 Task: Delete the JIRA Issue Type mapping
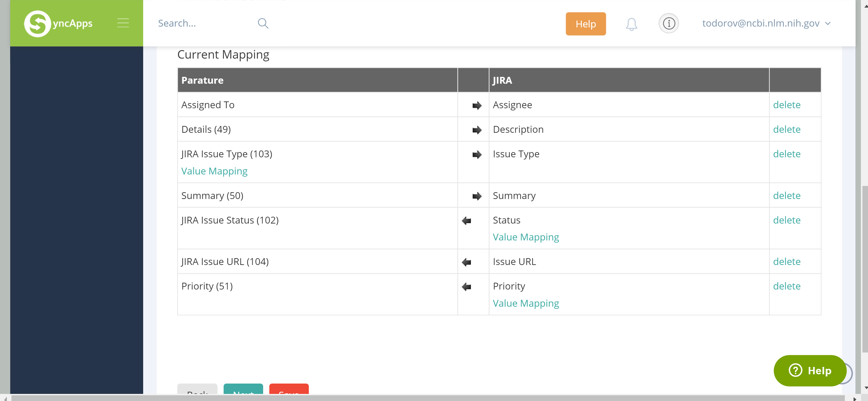(x=786, y=154)
